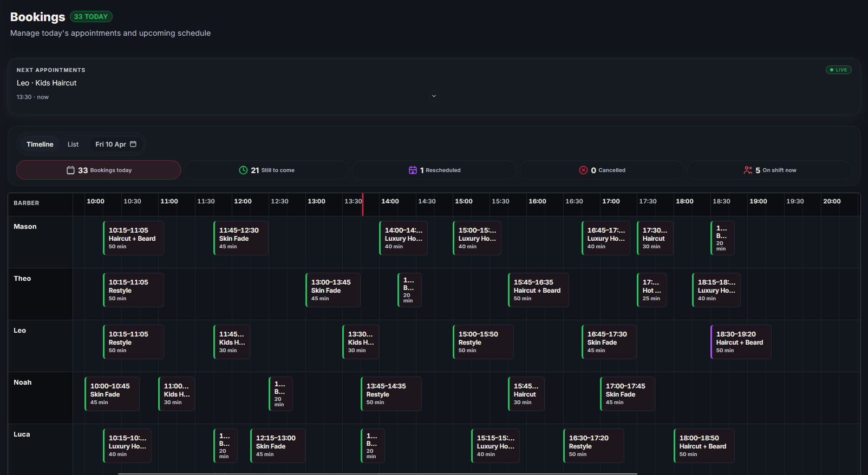The height and width of the screenshot is (475, 868).
Task: Click the 33 TODAY badge by Bookings
Action: [x=91, y=17]
